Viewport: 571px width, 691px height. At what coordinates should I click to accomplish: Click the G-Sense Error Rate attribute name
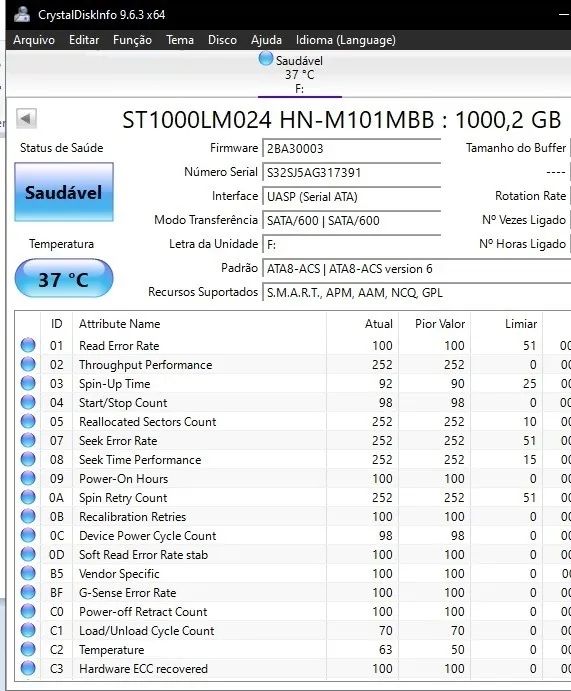coord(127,593)
